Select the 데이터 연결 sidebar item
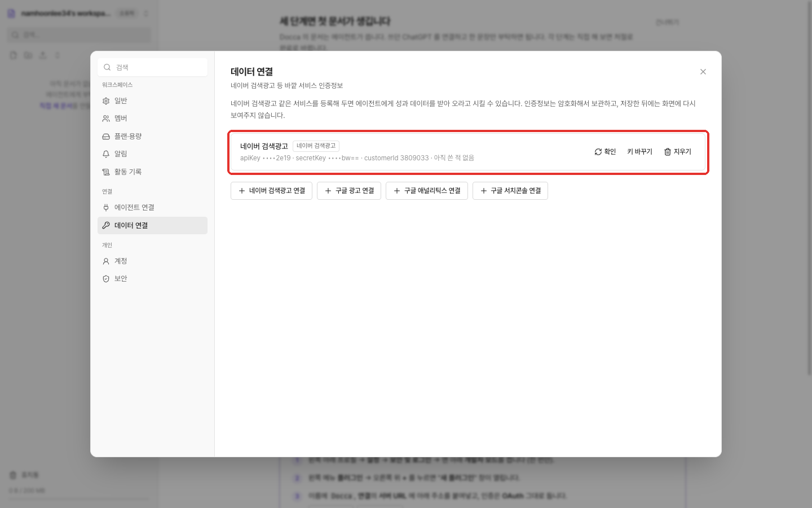The image size is (812, 508). (152, 225)
